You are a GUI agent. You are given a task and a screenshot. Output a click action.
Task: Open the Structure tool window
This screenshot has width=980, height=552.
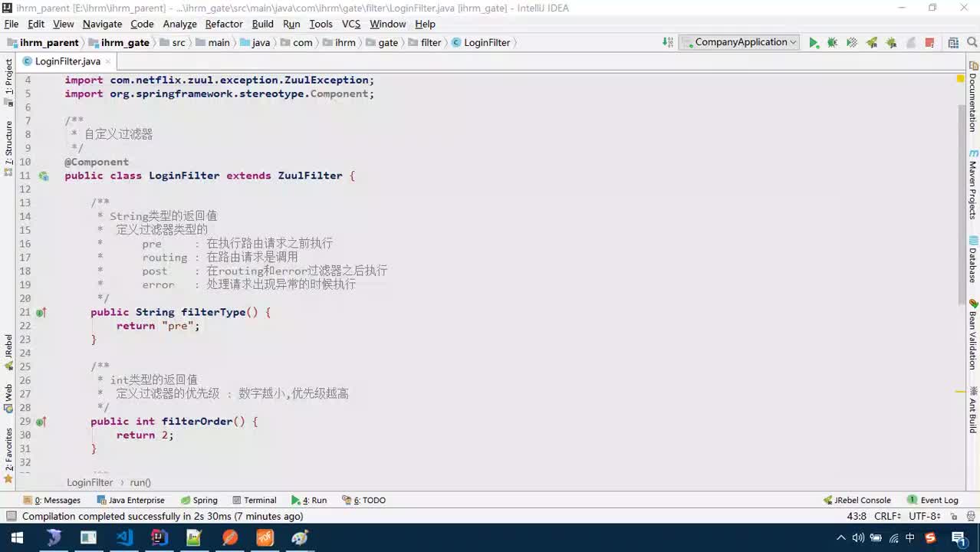8,149
